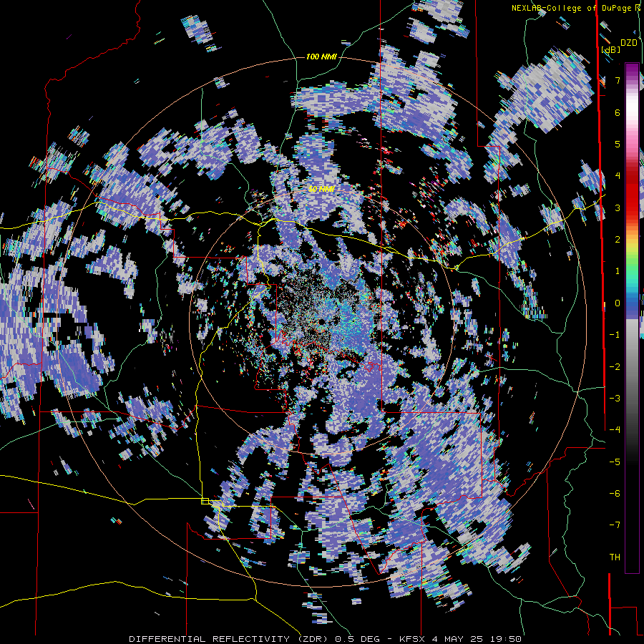
Task: Click the "-5" value on the dB scale
Action: pos(615,462)
